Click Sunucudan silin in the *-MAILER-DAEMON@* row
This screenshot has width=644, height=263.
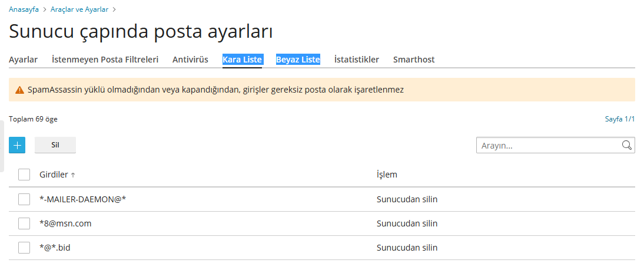pyautogui.click(x=407, y=199)
